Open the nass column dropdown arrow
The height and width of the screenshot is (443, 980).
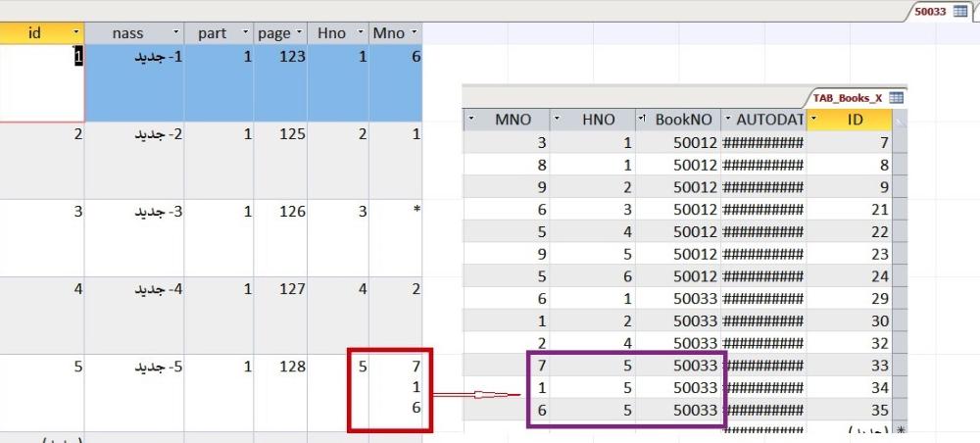pyautogui.click(x=175, y=33)
